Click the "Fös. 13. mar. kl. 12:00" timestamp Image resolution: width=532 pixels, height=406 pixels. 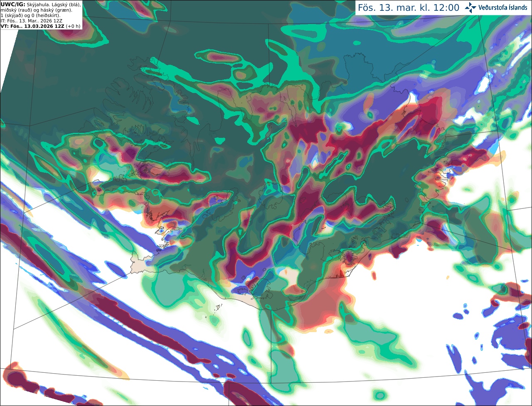pyautogui.click(x=409, y=7)
